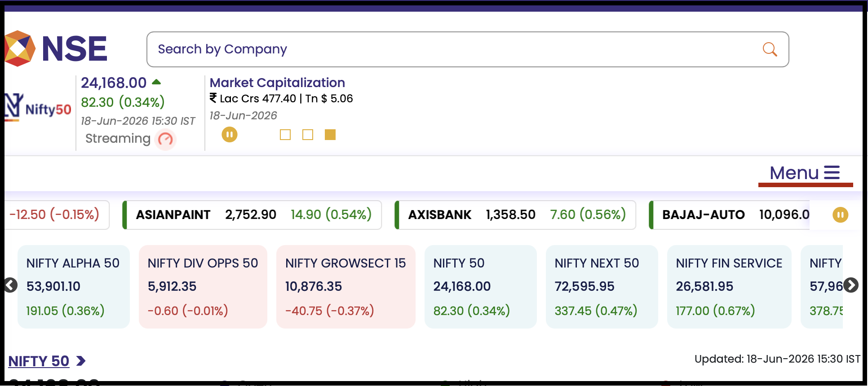This screenshot has width=868, height=386.
Task: Click the search magnifier icon
Action: click(x=770, y=49)
